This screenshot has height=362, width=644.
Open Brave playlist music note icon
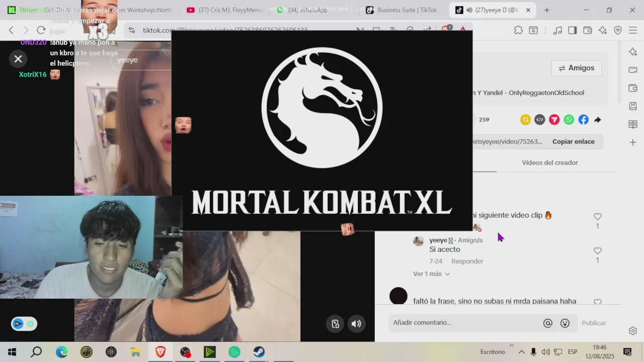tap(557, 30)
